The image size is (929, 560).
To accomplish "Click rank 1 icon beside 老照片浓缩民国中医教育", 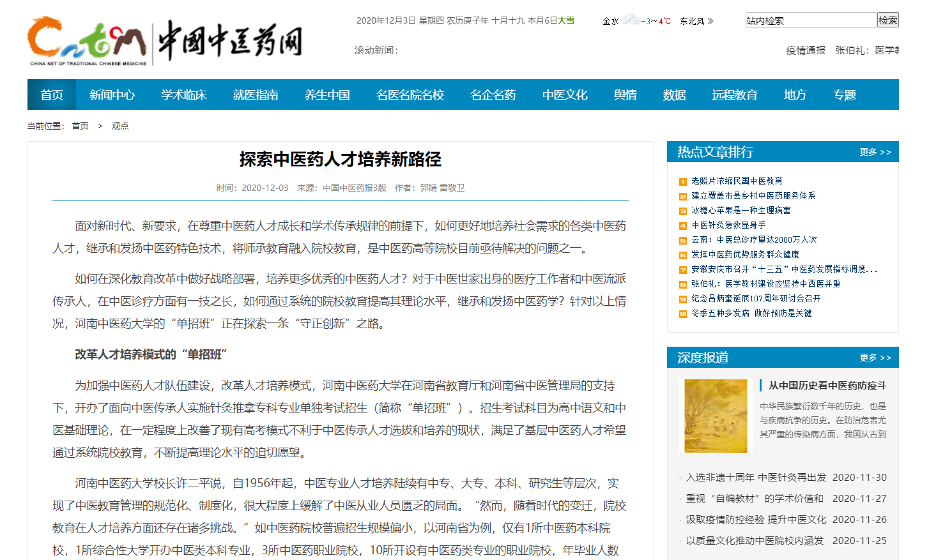I will (682, 182).
